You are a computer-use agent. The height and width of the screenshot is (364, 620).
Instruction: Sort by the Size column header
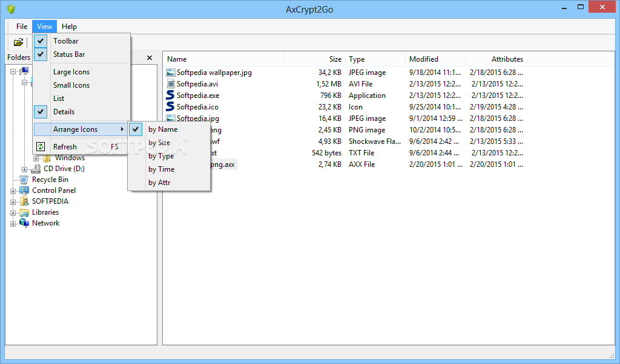pyautogui.click(x=315, y=59)
